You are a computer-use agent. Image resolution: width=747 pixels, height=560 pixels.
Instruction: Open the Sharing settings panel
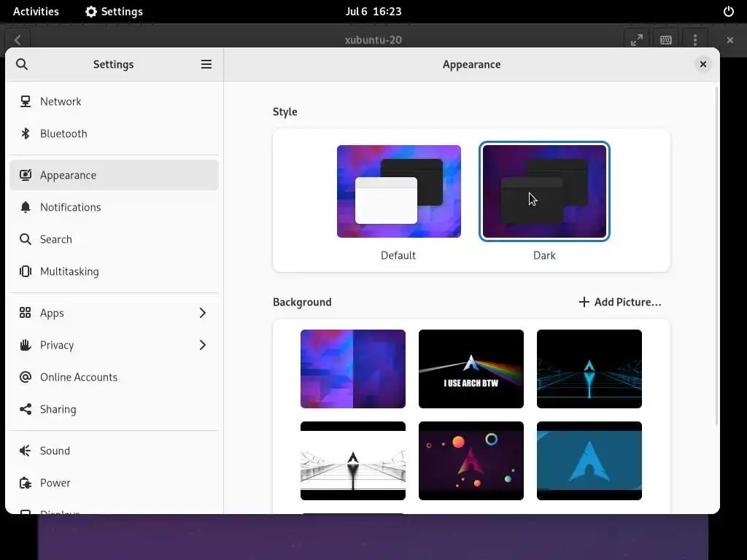point(115,409)
